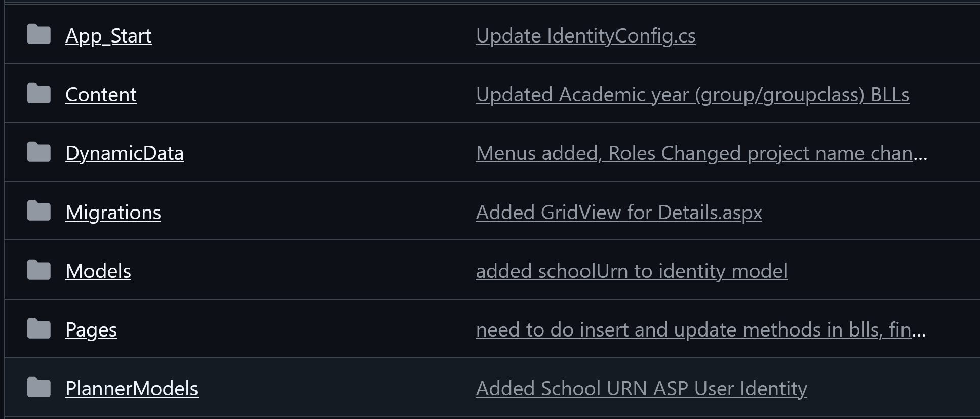Open the App_Start directory

tap(109, 35)
